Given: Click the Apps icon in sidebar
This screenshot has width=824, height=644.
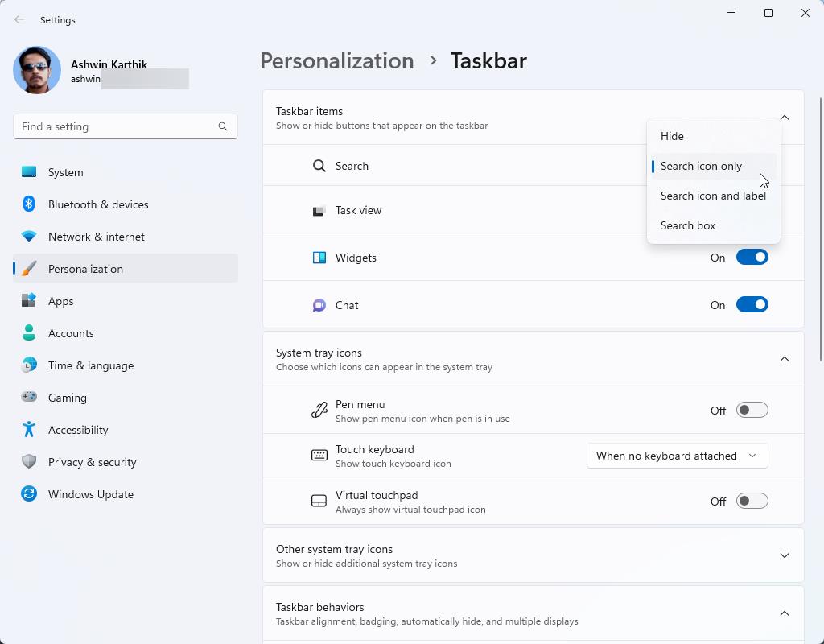Looking at the screenshot, I should tap(29, 301).
